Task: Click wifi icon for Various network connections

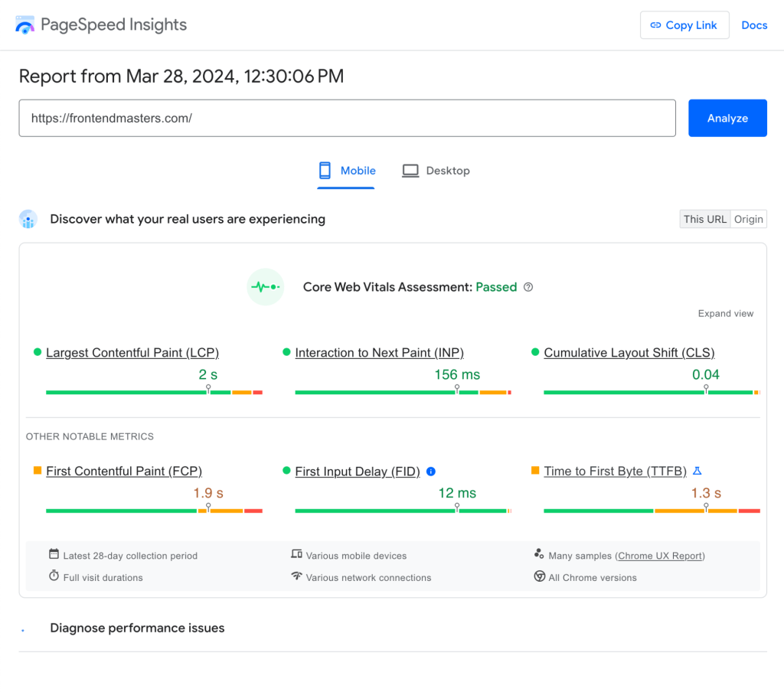Action: pyautogui.click(x=296, y=576)
